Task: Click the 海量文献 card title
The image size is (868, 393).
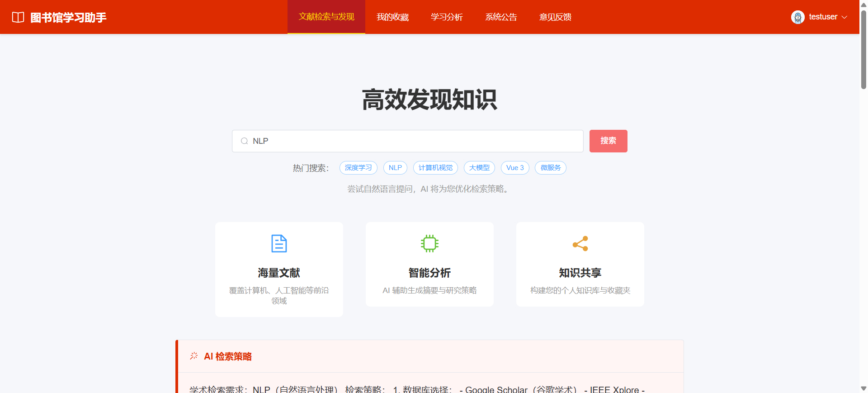Action: 279,273
